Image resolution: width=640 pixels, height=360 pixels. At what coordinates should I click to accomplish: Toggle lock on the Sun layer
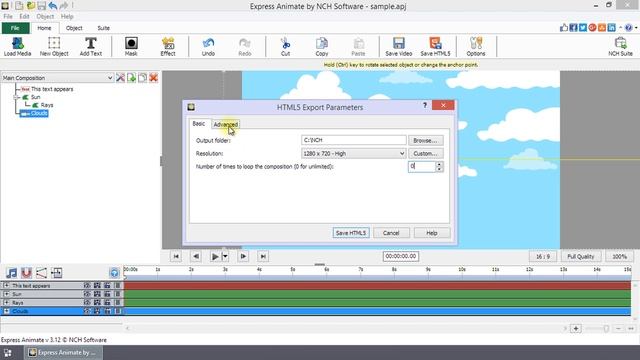107,294
